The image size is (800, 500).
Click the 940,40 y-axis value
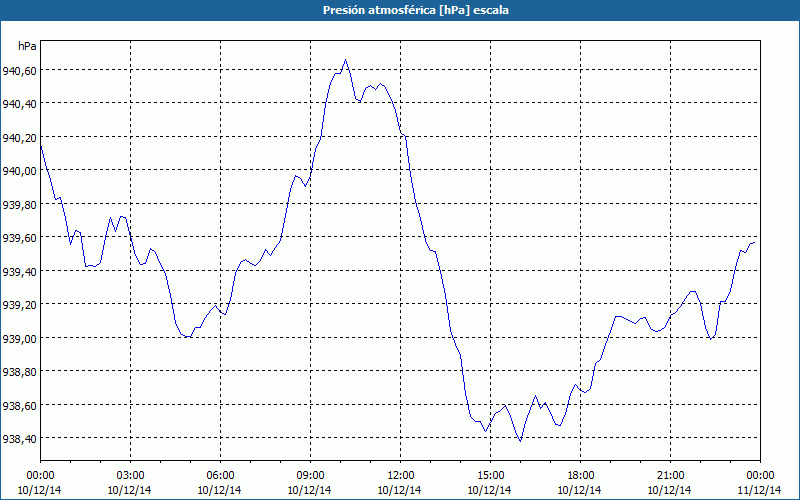coord(19,104)
